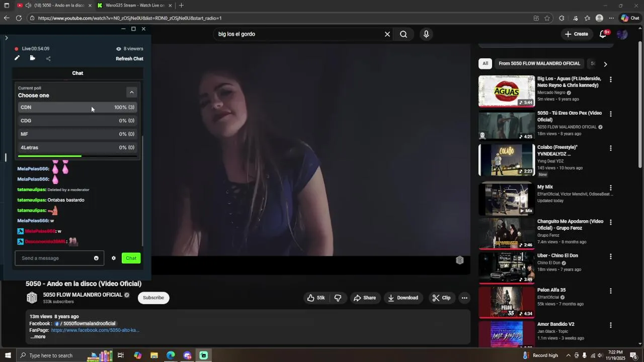Click the YouTube search magnifier button

click(x=404, y=34)
